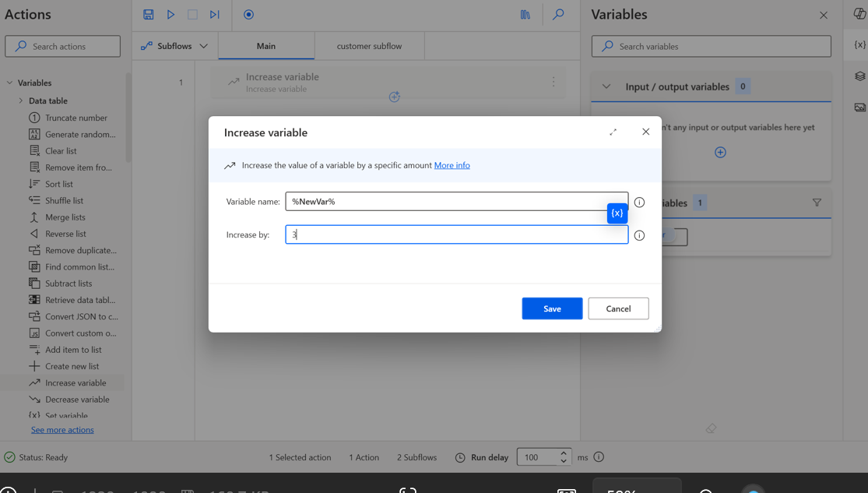The image size is (868, 493).
Task: Select the Add item to list action
Action: [65, 350]
